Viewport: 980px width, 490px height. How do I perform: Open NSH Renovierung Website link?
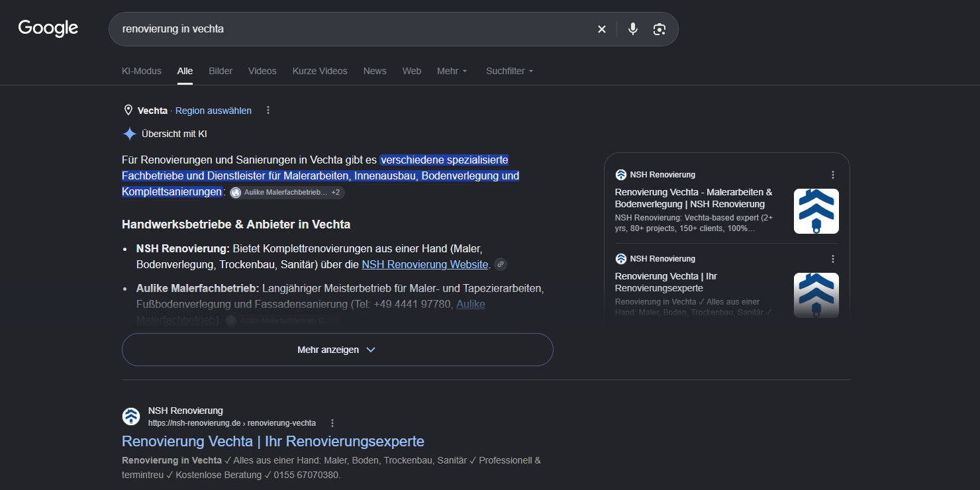[425, 264]
